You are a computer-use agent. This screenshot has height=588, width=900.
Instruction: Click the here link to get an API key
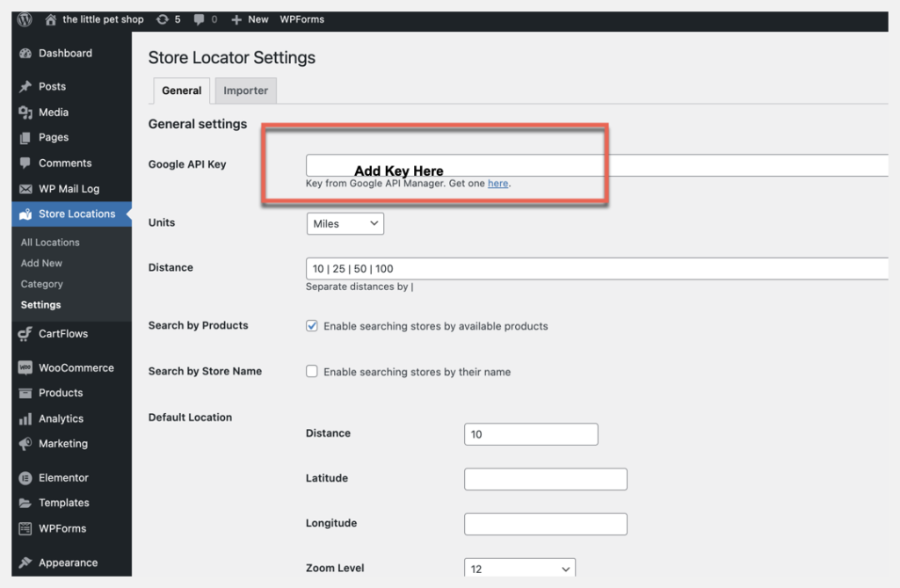[x=498, y=183]
